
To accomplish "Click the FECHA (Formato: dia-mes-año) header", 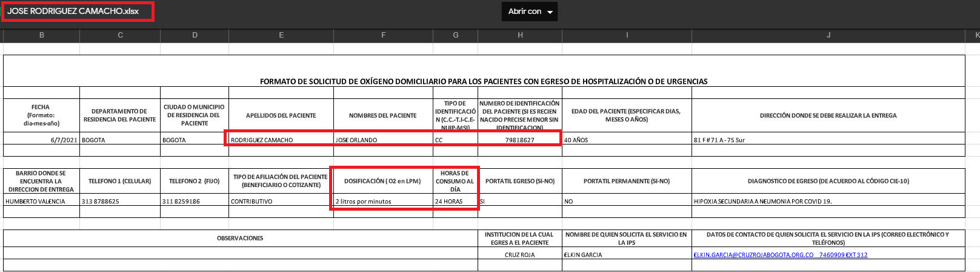I will (41, 115).
